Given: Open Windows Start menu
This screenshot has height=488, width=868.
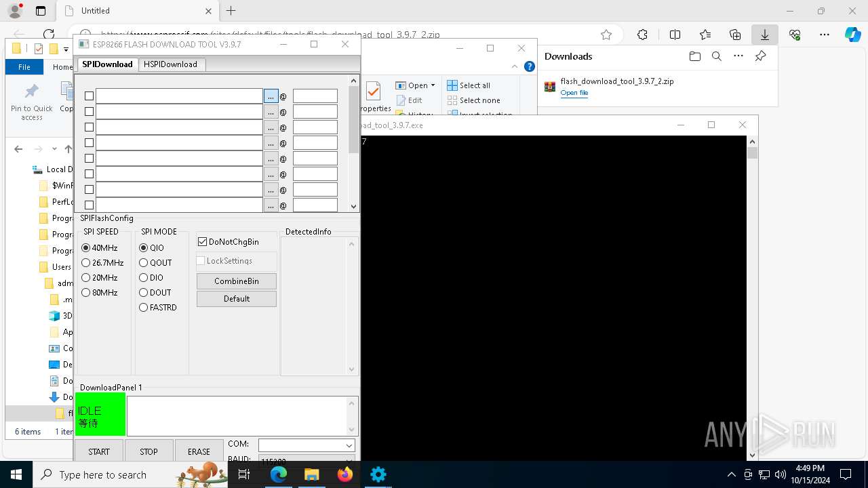Looking at the screenshot, I should [x=16, y=474].
